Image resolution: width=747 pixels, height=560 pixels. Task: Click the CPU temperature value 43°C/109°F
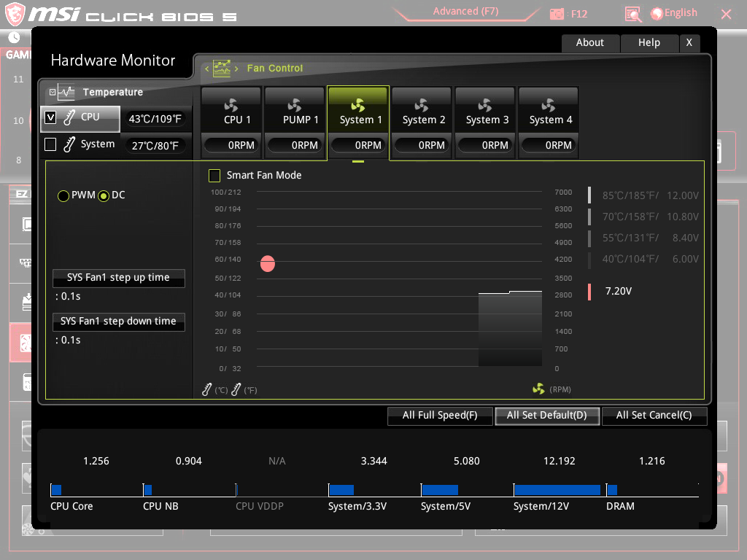click(x=155, y=119)
